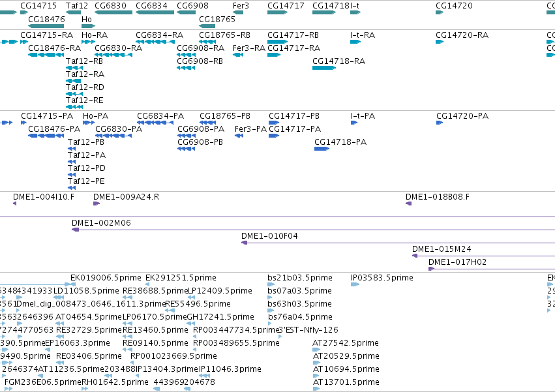Select the CG14718 gene arrow

324,12
